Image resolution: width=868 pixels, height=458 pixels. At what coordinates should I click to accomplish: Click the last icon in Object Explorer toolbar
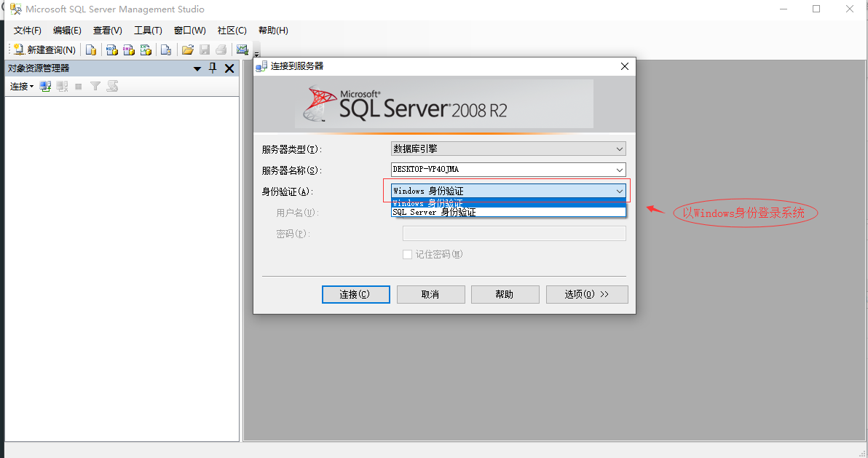tap(112, 87)
